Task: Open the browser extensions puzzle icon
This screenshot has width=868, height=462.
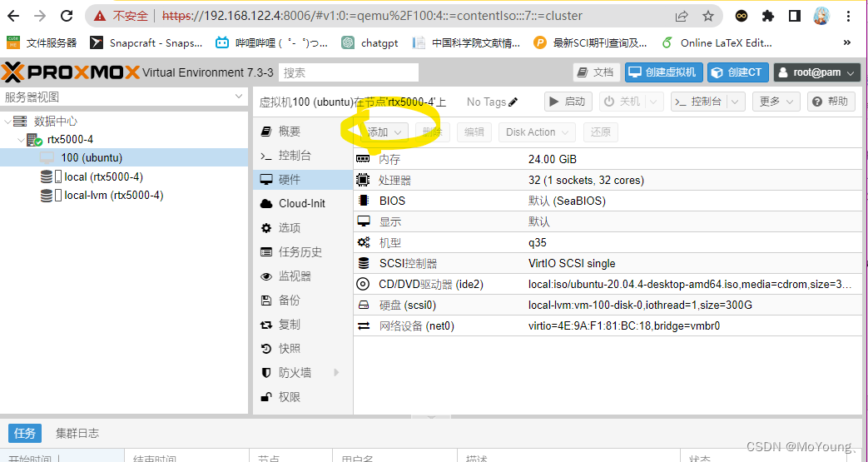Action: (768, 16)
